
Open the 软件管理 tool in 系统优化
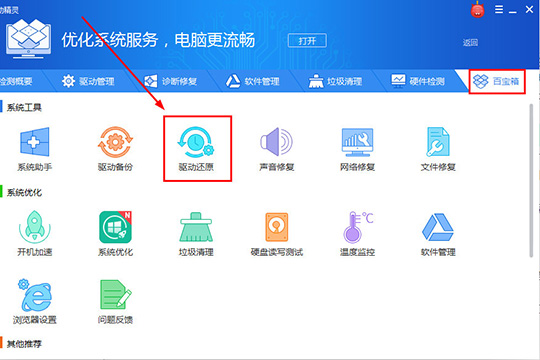pos(438,234)
